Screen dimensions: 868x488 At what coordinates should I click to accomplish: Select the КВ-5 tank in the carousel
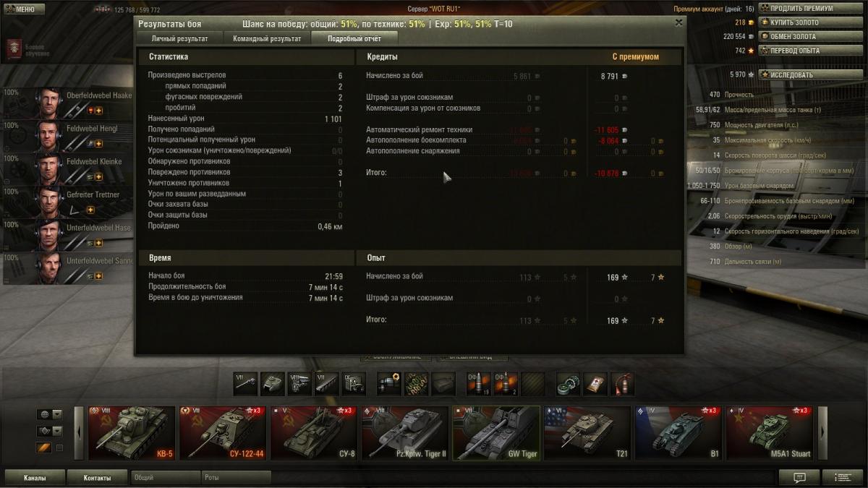132,432
